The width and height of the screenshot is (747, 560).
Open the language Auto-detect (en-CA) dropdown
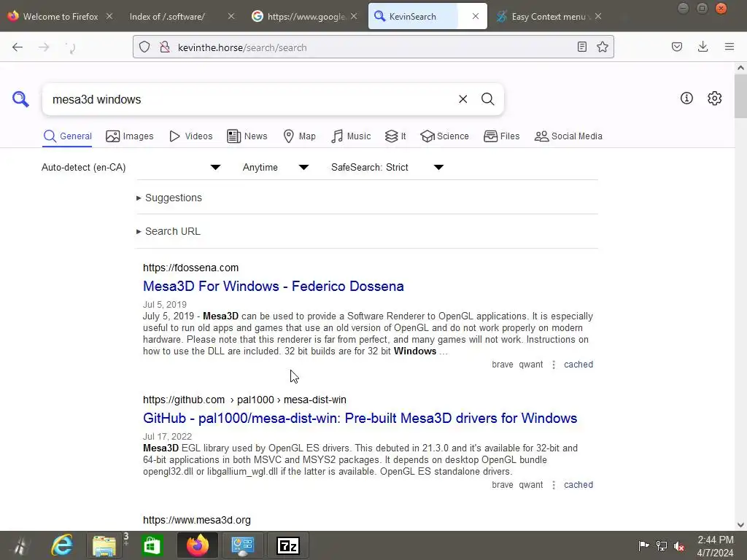(x=131, y=167)
